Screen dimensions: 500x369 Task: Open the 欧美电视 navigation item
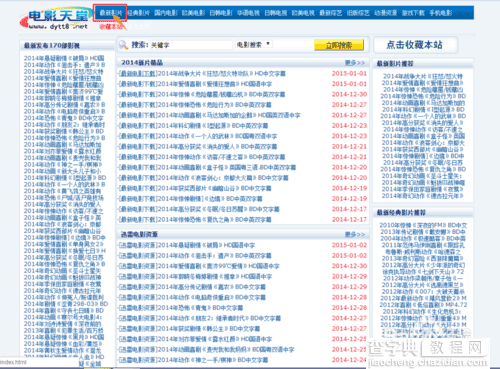303,13
